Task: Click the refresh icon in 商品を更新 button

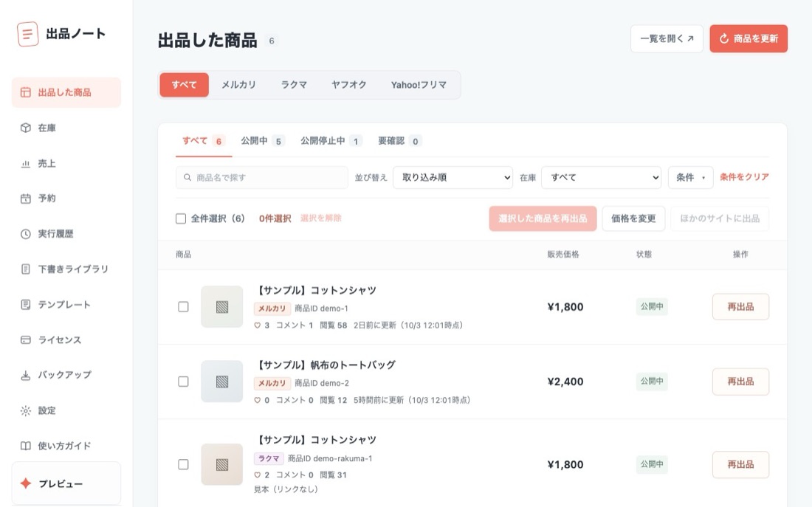Action: [x=724, y=39]
